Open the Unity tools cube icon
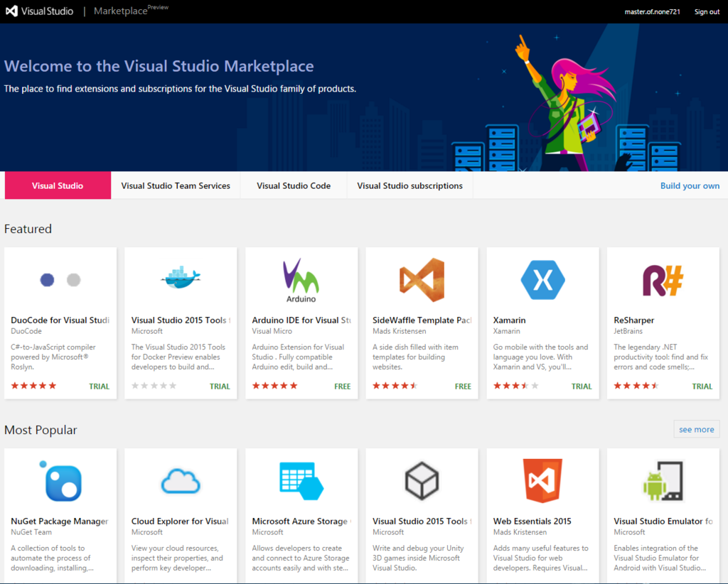The height and width of the screenshot is (584, 728). tap(422, 481)
